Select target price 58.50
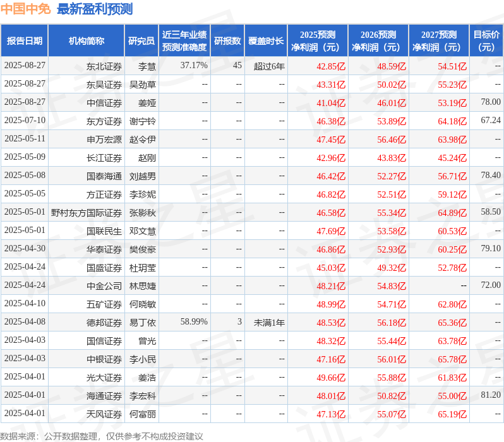 click(491, 212)
